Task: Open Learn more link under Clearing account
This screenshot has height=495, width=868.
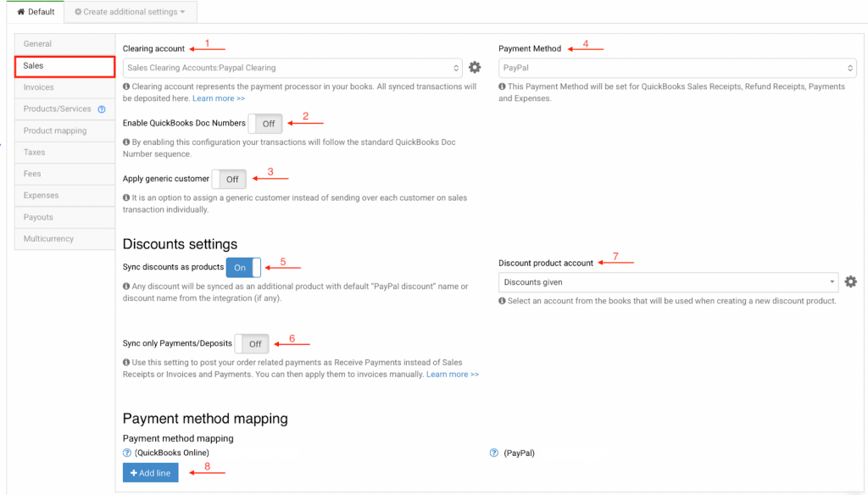Action: tap(219, 98)
